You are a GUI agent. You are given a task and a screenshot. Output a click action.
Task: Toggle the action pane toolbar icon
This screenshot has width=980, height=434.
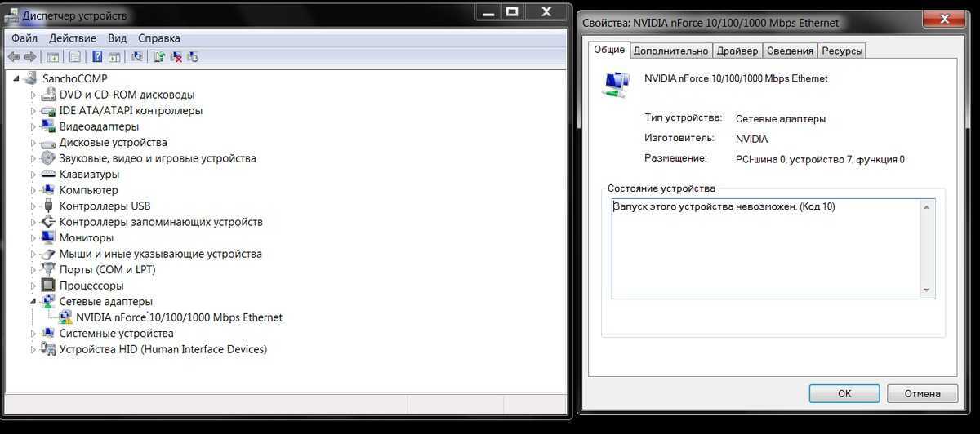(115, 56)
